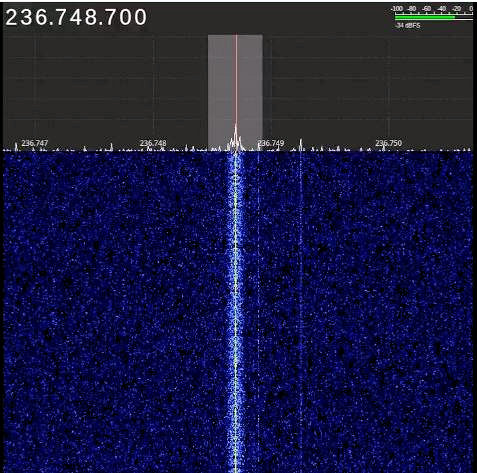The height and width of the screenshot is (473, 477).
Task: Click the tall spectrum spike right of 236.749
Action: (301, 144)
